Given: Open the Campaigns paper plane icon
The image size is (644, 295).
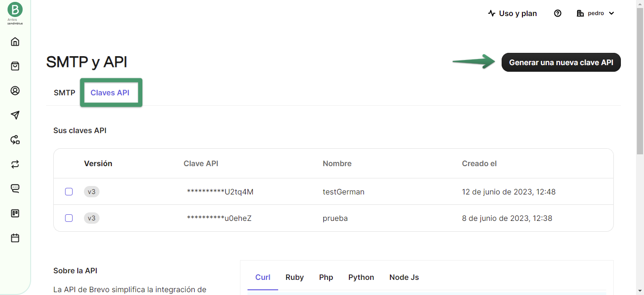Looking at the screenshot, I should pos(15,115).
